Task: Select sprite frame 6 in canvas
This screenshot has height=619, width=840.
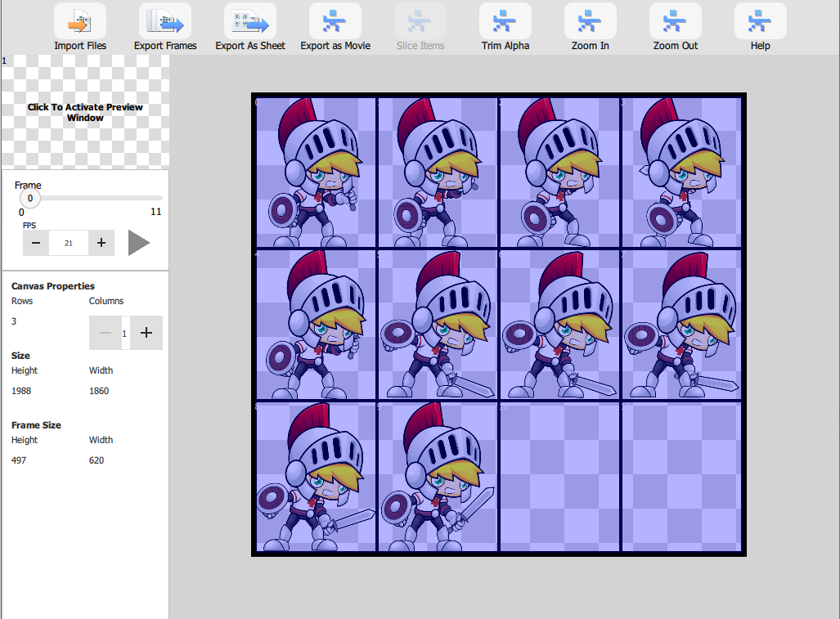Action: click(x=559, y=325)
